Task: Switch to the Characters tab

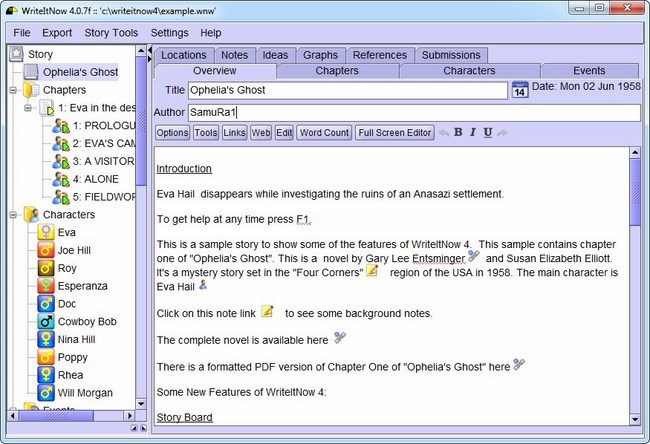Action: (x=469, y=70)
